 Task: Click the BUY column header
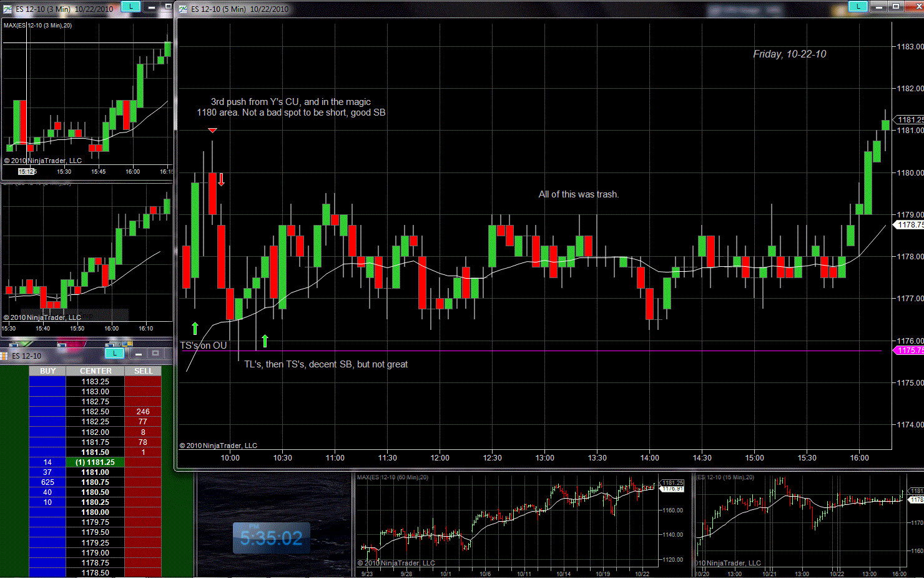point(47,371)
